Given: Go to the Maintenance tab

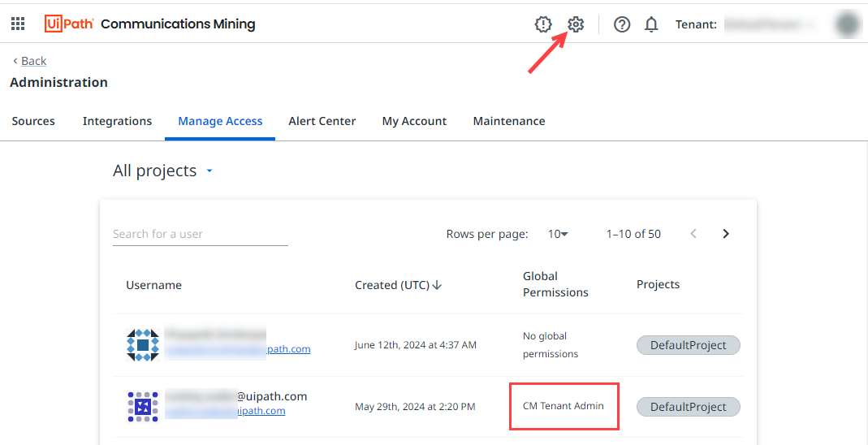Looking at the screenshot, I should point(508,121).
